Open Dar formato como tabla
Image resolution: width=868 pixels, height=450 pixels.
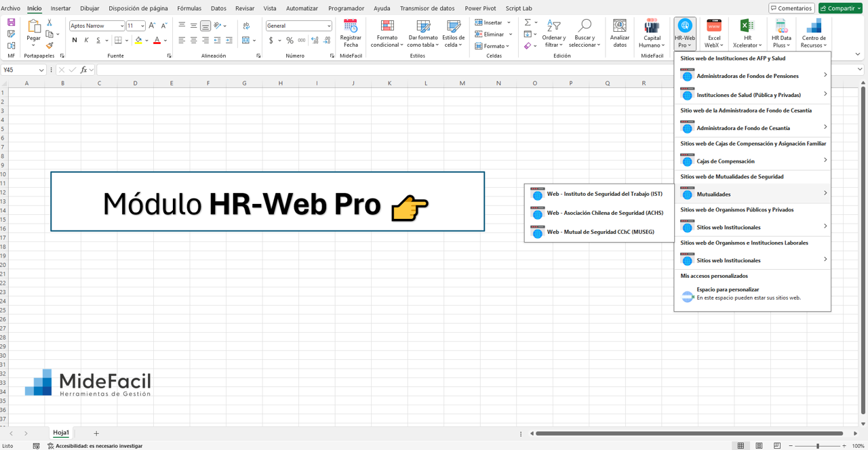[x=422, y=34]
